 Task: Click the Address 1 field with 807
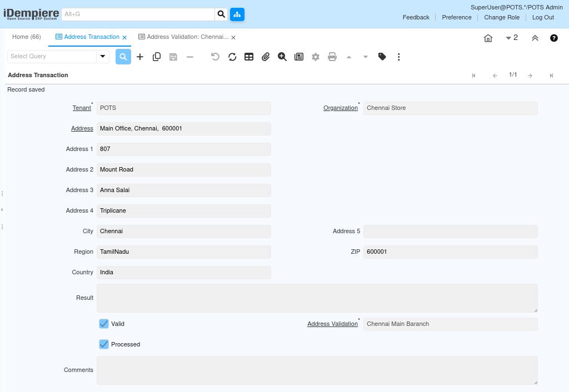[x=183, y=149]
